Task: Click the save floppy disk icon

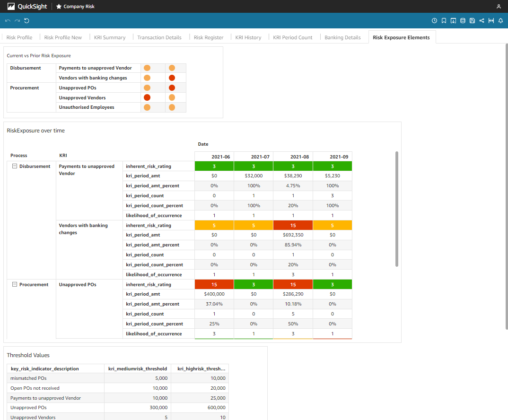Action: point(472,21)
